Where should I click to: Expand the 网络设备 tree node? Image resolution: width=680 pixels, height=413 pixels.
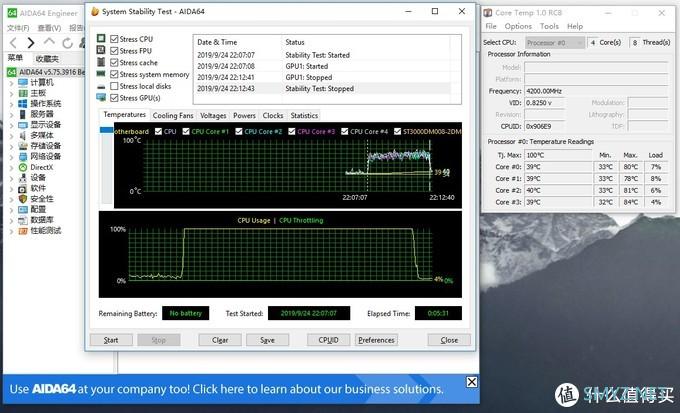tap(11, 157)
